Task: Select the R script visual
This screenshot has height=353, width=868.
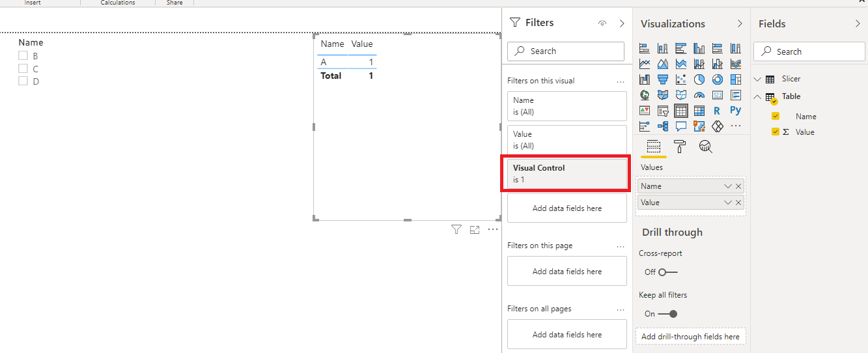Action: tap(718, 111)
